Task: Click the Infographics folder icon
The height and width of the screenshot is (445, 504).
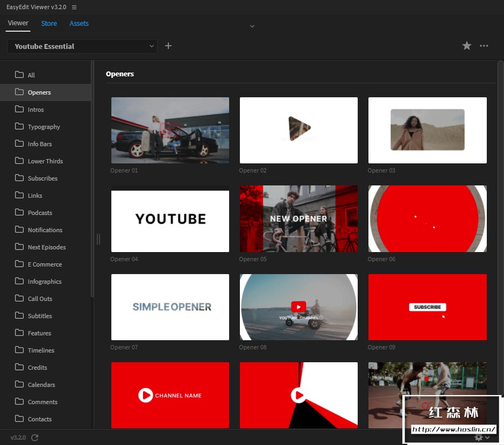Action: click(19, 281)
